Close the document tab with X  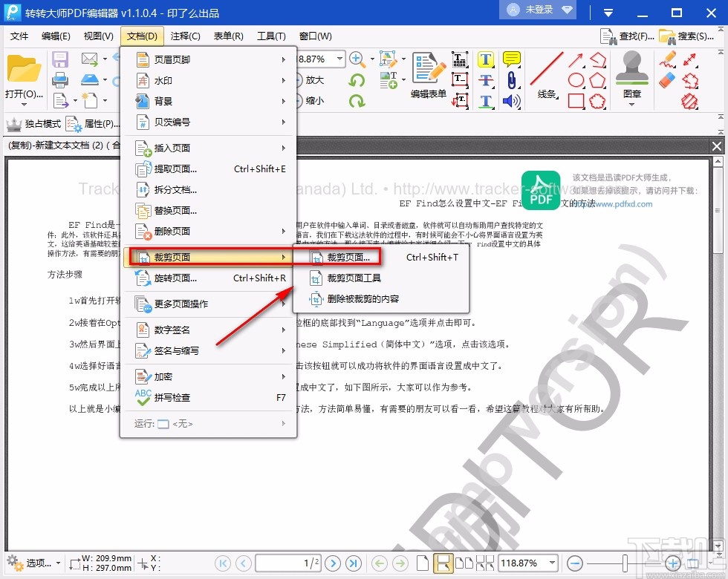pos(716,146)
